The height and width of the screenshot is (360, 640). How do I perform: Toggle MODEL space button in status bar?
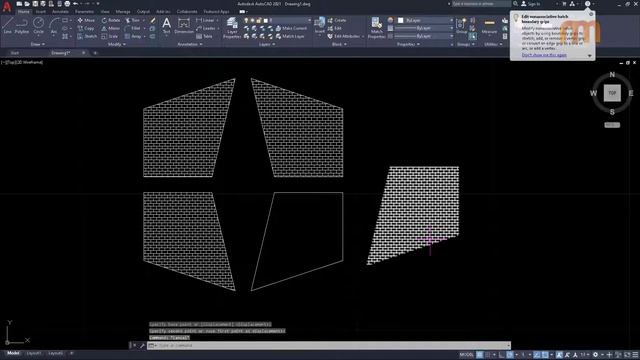pos(466,355)
